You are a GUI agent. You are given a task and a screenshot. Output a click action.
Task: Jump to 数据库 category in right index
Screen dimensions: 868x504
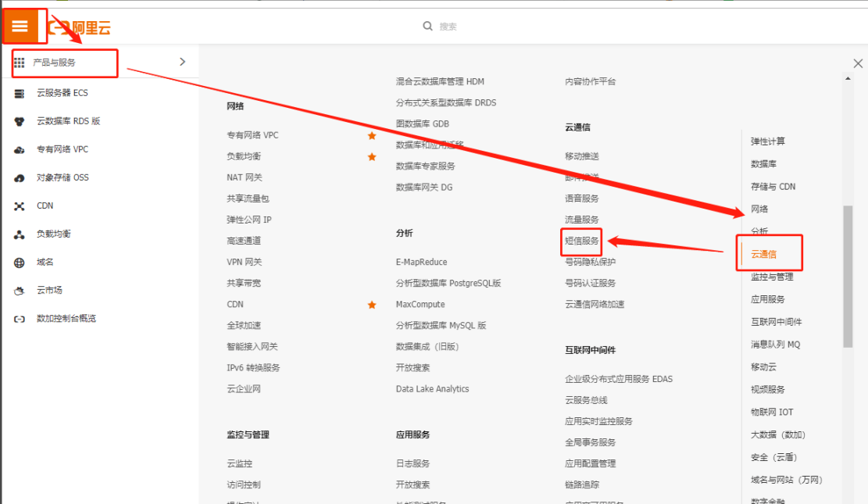point(763,164)
